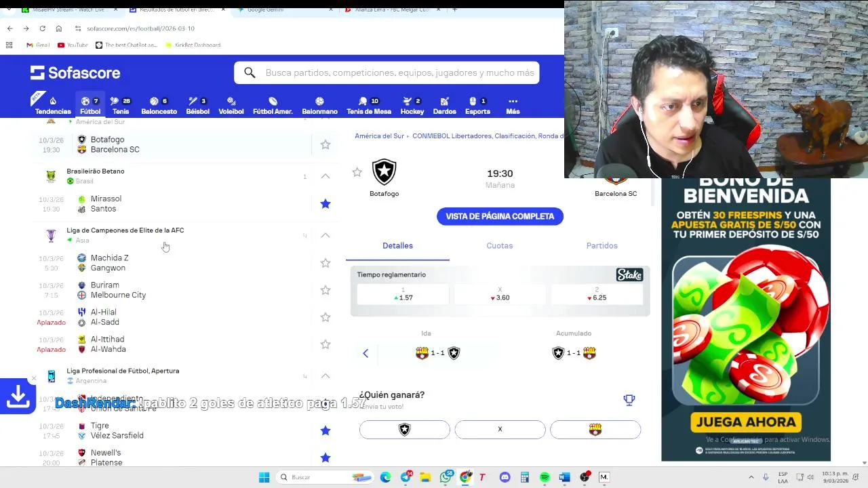Go to previous aggregate result arrow
868x488 pixels.
[x=366, y=353]
